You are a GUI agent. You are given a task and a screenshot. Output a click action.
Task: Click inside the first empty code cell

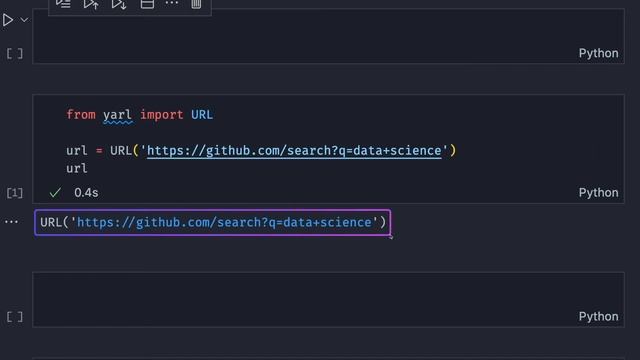[x=328, y=36]
